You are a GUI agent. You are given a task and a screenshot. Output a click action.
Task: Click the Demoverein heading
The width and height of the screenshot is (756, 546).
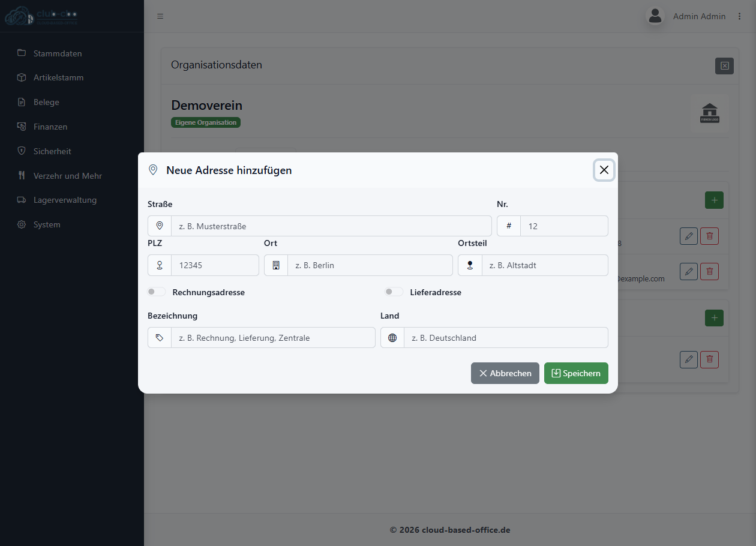(x=207, y=106)
